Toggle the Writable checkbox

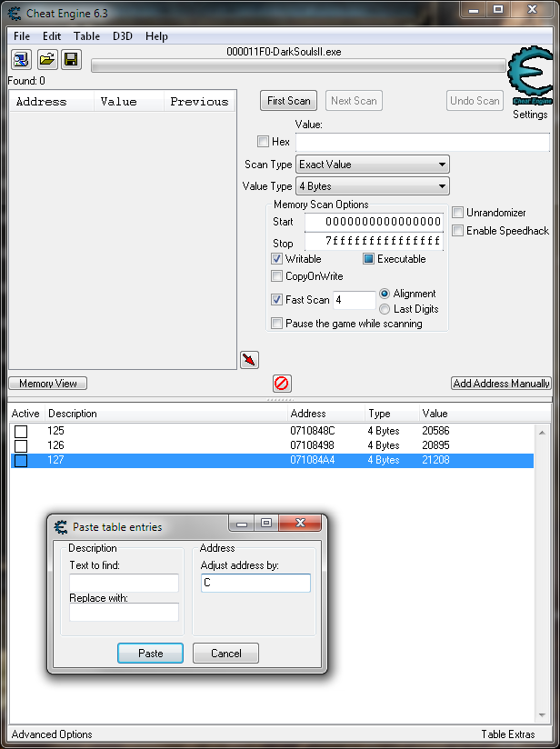coord(276,259)
